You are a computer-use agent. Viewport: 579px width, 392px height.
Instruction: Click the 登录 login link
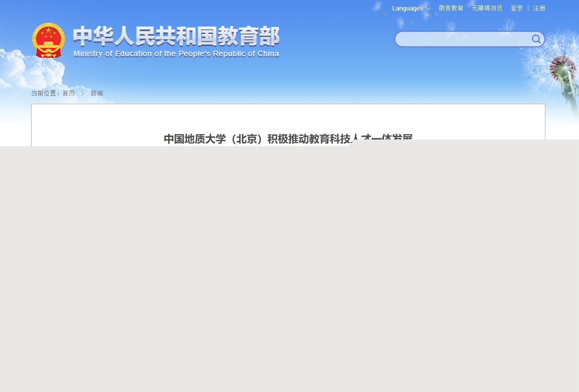coord(517,8)
